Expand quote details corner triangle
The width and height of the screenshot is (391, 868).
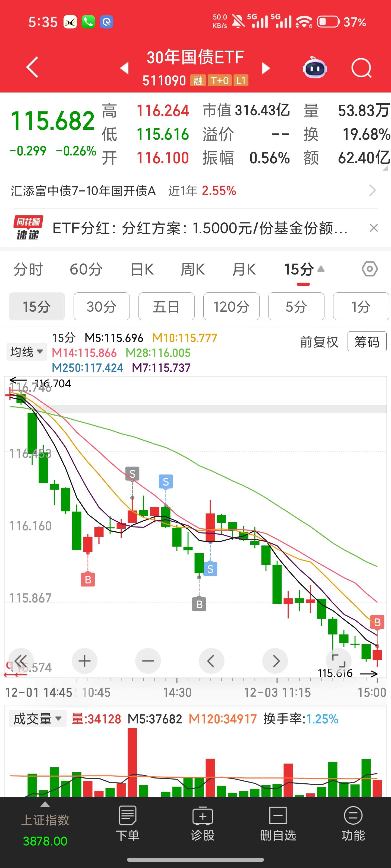pos(385,168)
